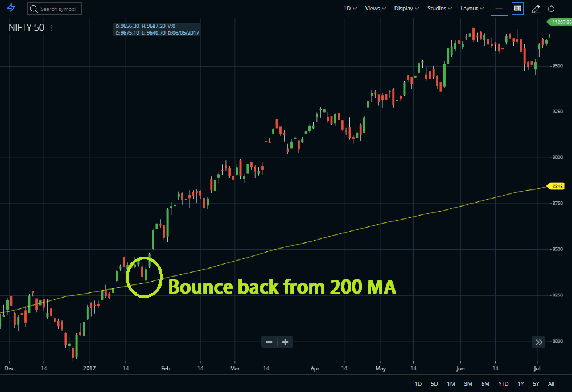The width and height of the screenshot is (572, 392).
Task: Select the 5Y time range
Action: pos(536,383)
